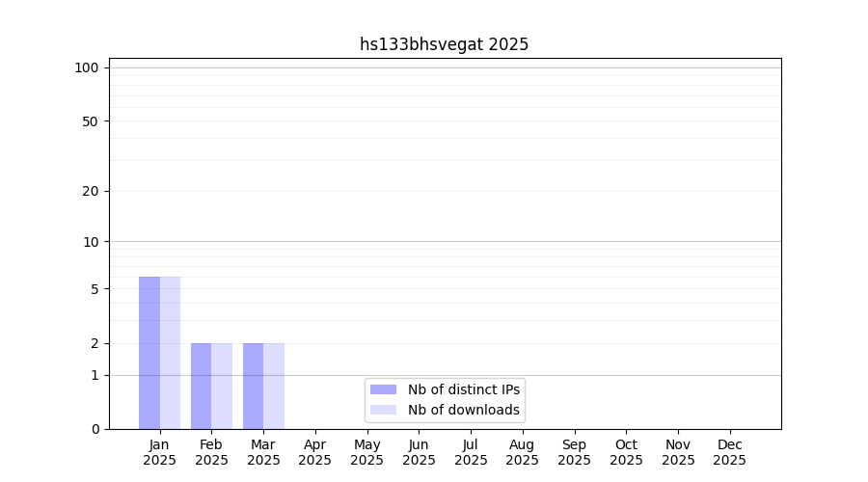Click the 20 tick label on y-axis

[91, 191]
